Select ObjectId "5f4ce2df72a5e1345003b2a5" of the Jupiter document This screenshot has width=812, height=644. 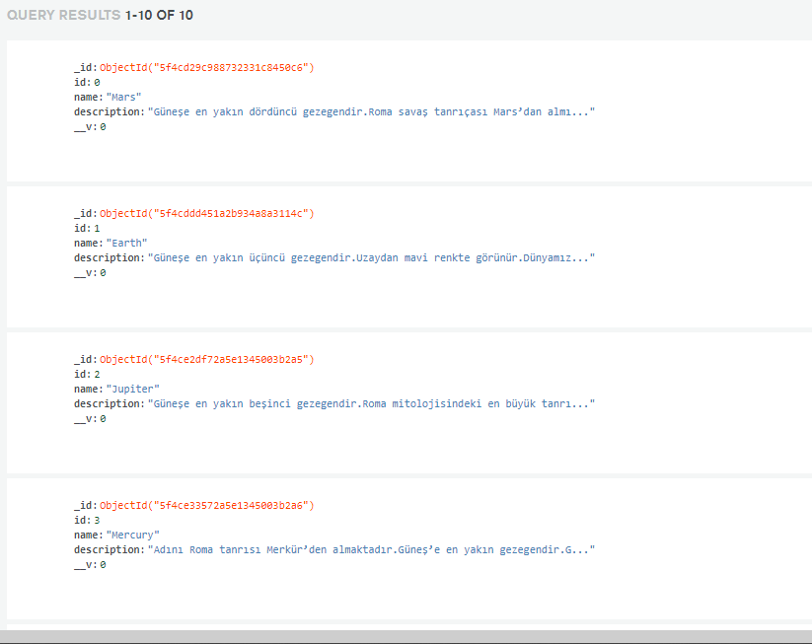tap(206, 359)
